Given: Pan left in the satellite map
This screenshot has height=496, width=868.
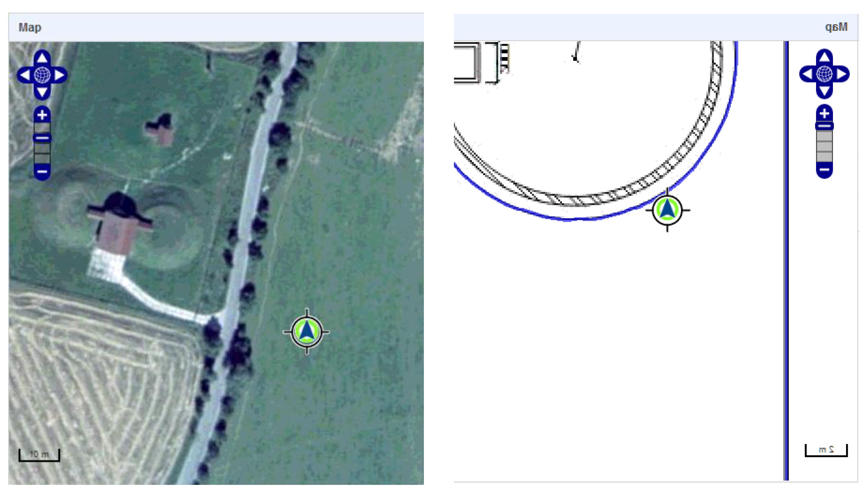Looking at the screenshot, I should click(x=25, y=75).
